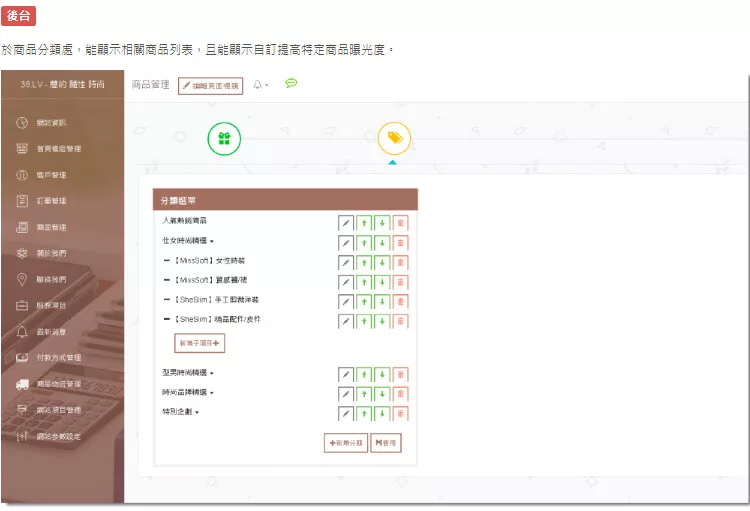Open the notification bell dropdown

(x=260, y=86)
